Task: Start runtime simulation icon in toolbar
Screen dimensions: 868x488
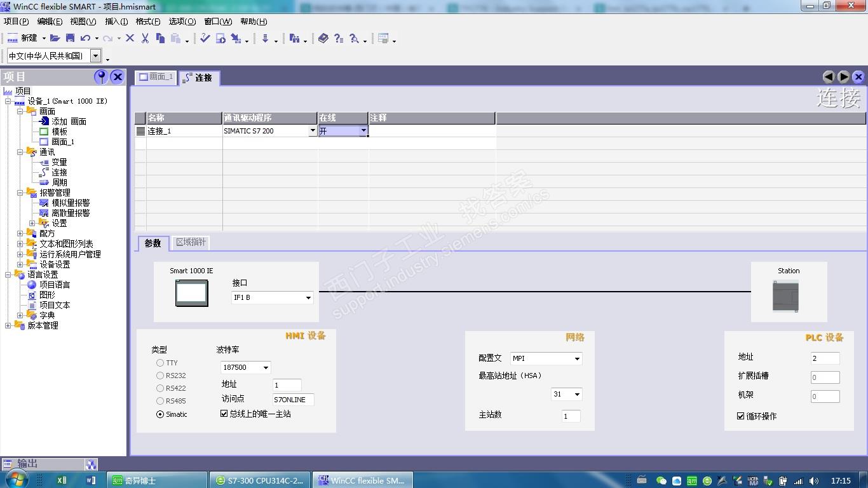Action: 220,38
